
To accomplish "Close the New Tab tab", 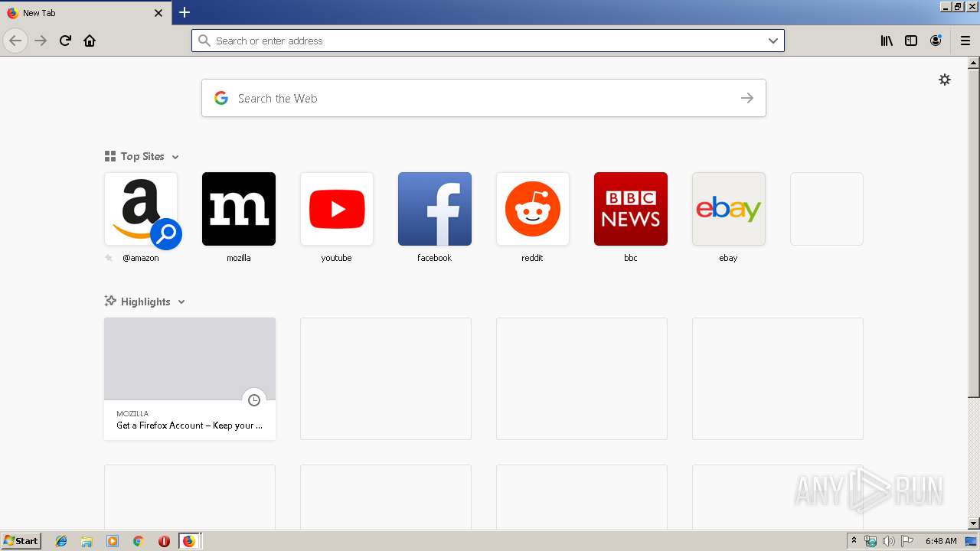I will (158, 13).
